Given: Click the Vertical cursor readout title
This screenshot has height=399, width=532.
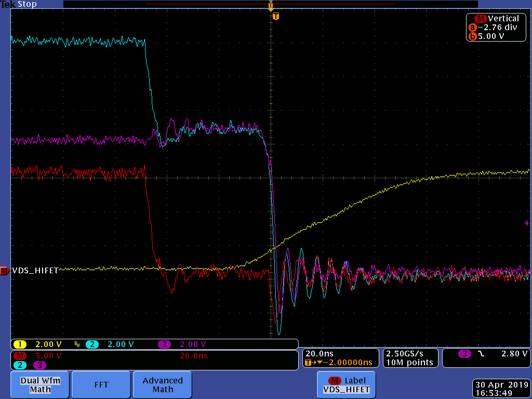Looking at the screenshot, I should pos(503,18).
